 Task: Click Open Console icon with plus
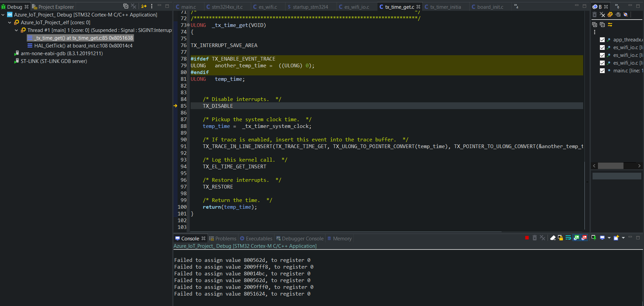coord(616,238)
